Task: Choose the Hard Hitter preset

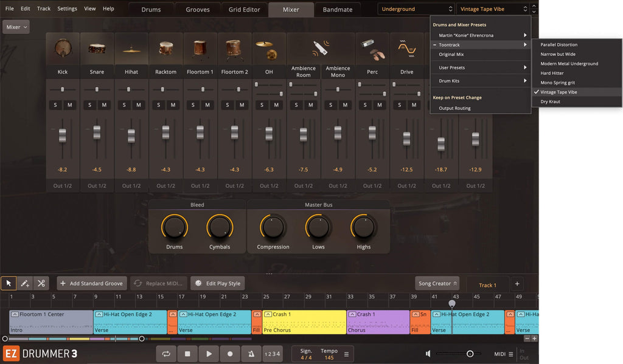Action: pos(577,73)
